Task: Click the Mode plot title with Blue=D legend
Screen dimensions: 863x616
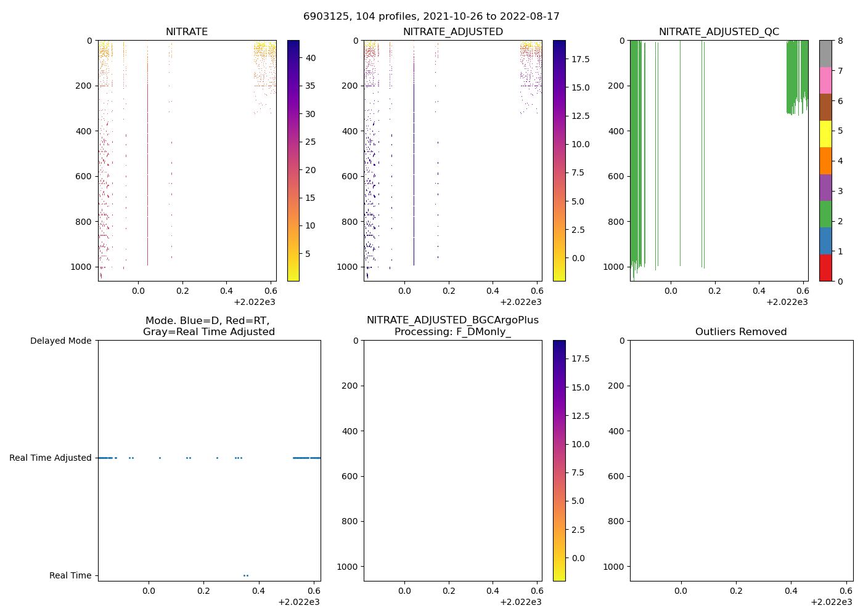Action: point(208,326)
